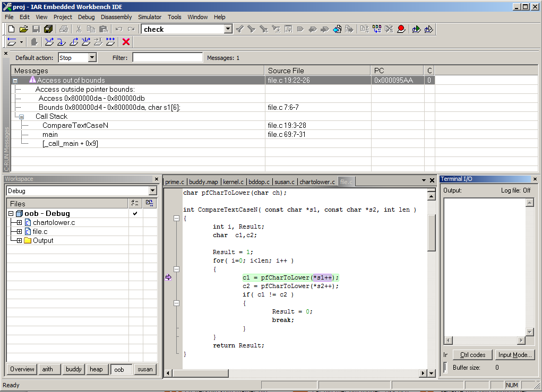Screen dimensions: 542x392
Task: Select the heap workspace tab
Action: 96,369
